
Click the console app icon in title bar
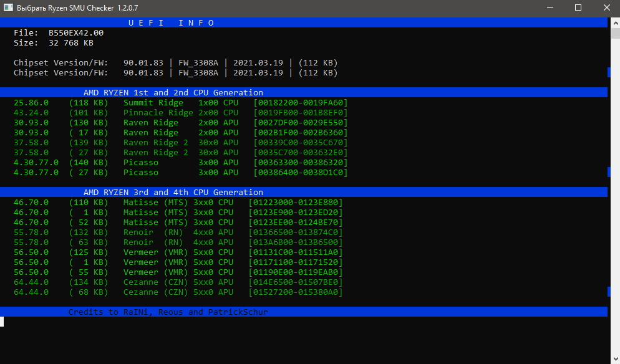(x=8, y=7)
